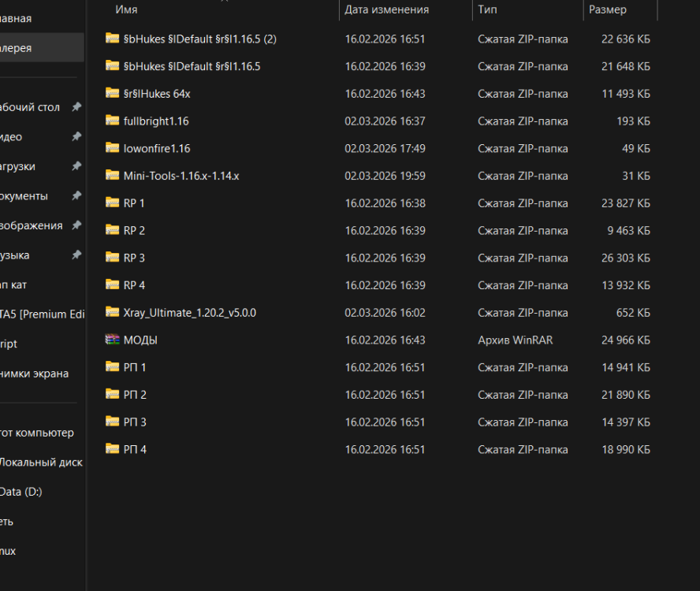The image size is (700, 591).
Task: Select file name Mini-Tools-1.16.x-1.14.x
Action: pos(181,176)
